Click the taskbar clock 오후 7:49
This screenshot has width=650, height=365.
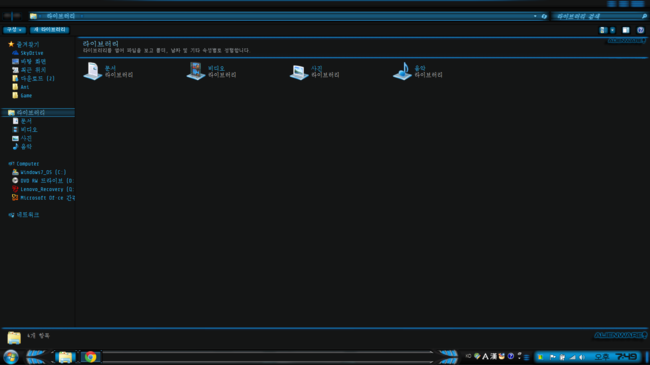coord(615,357)
